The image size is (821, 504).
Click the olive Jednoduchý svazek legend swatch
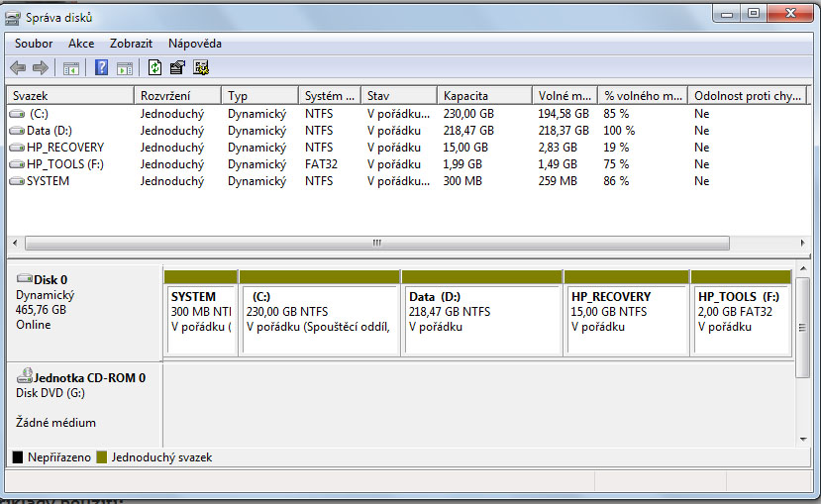point(102,457)
